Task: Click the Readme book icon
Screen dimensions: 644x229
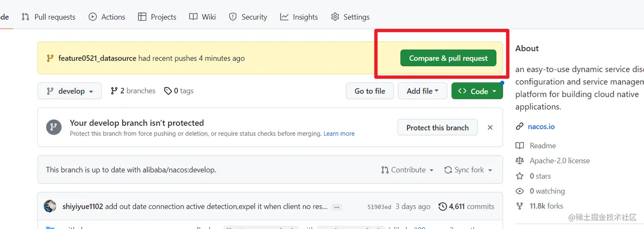Action: click(520, 145)
